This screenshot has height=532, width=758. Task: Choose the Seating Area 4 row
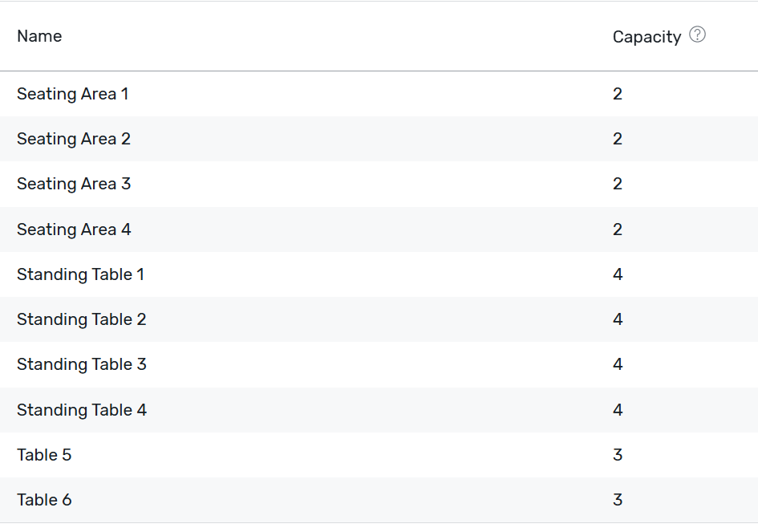pos(379,229)
